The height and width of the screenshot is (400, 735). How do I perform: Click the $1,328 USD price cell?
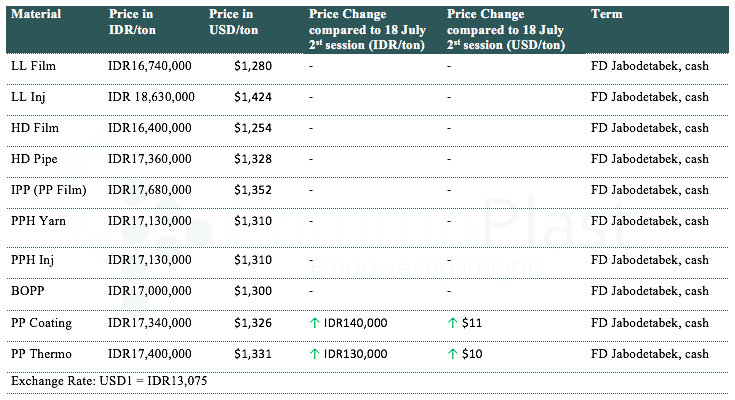click(x=252, y=159)
